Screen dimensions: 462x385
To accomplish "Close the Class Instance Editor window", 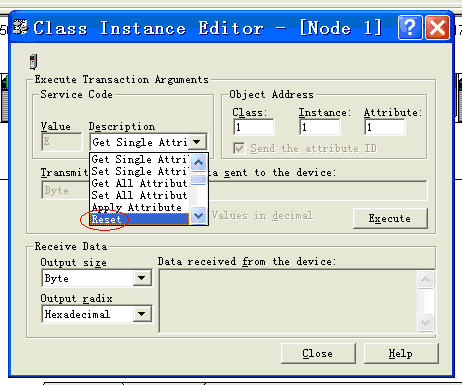I will coord(437,28).
